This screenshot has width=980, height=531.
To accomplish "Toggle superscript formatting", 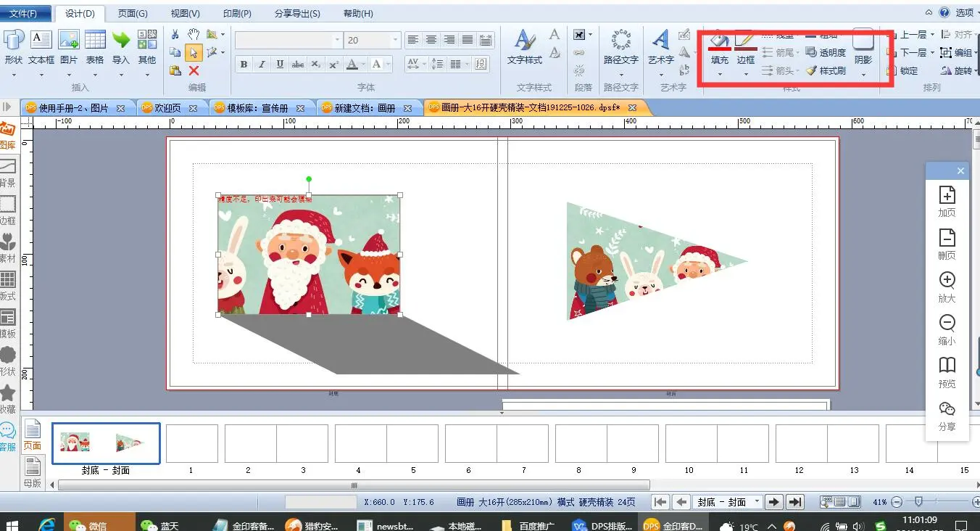I will pos(333,65).
